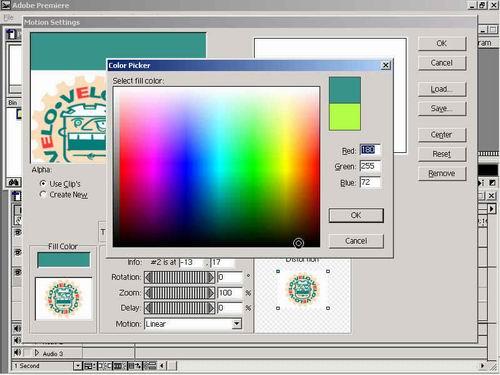Click the timeline scroll-left arrow at bottom
This screenshot has width=500, height=375.
click(162, 366)
